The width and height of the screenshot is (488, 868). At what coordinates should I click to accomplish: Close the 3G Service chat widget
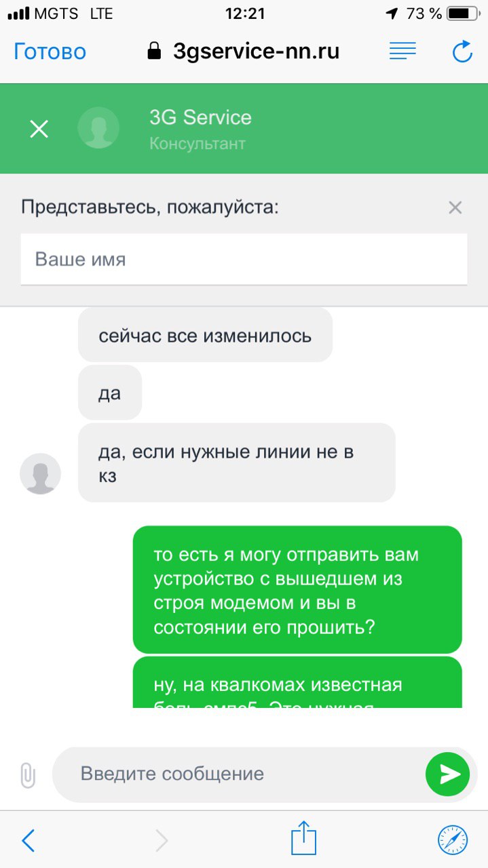(39, 129)
